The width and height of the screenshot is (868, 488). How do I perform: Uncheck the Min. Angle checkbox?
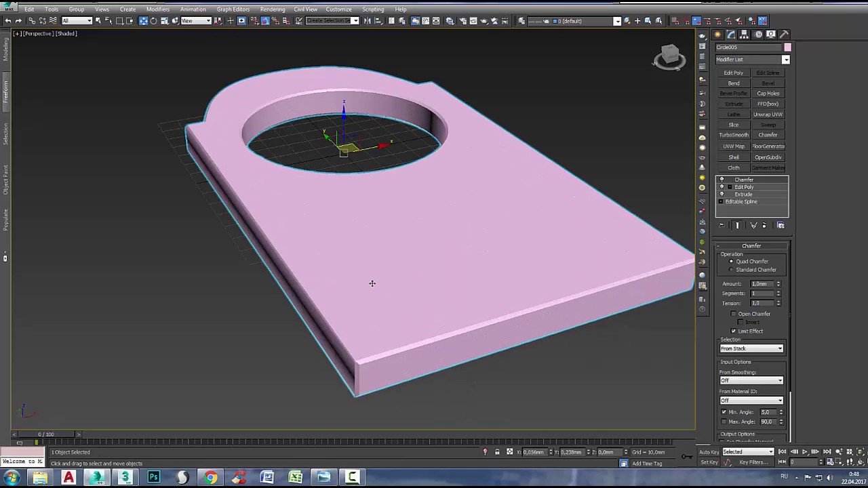[724, 412]
